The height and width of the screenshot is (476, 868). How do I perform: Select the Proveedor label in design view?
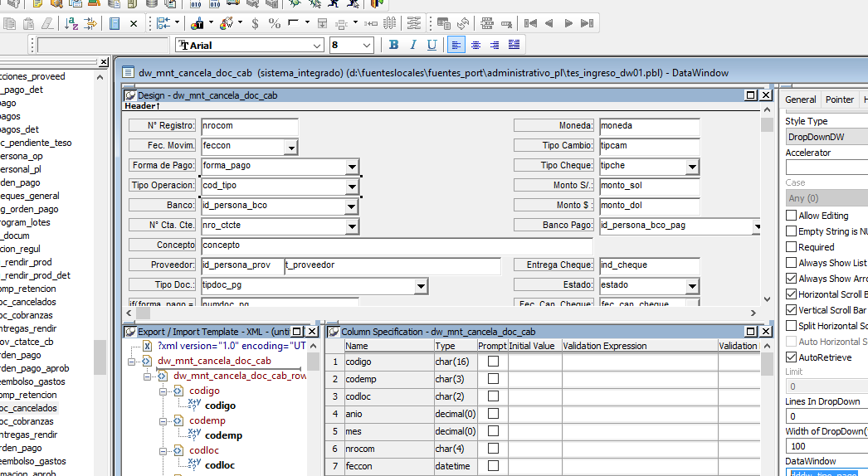tap(163, 265)
